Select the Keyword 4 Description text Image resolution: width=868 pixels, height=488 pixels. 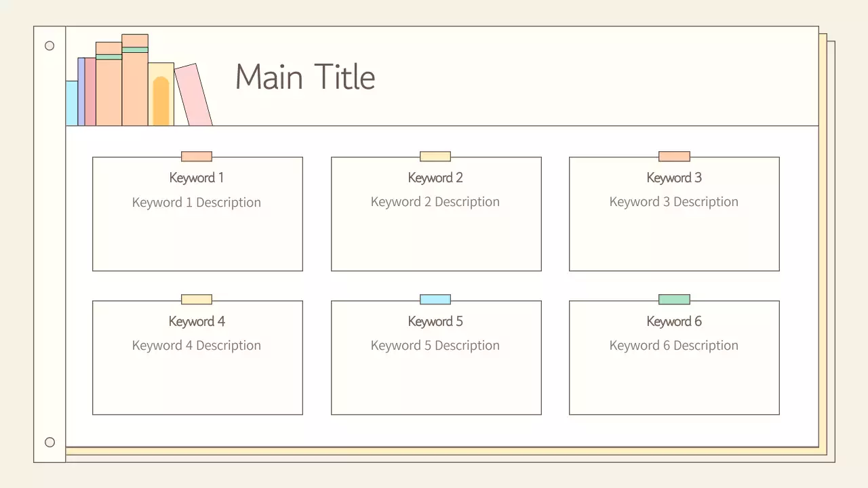197,346
